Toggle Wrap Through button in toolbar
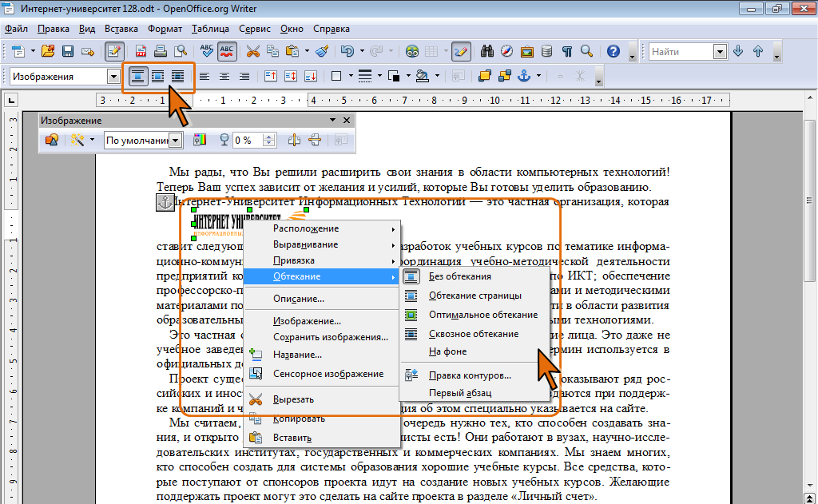 click(177, 77)
